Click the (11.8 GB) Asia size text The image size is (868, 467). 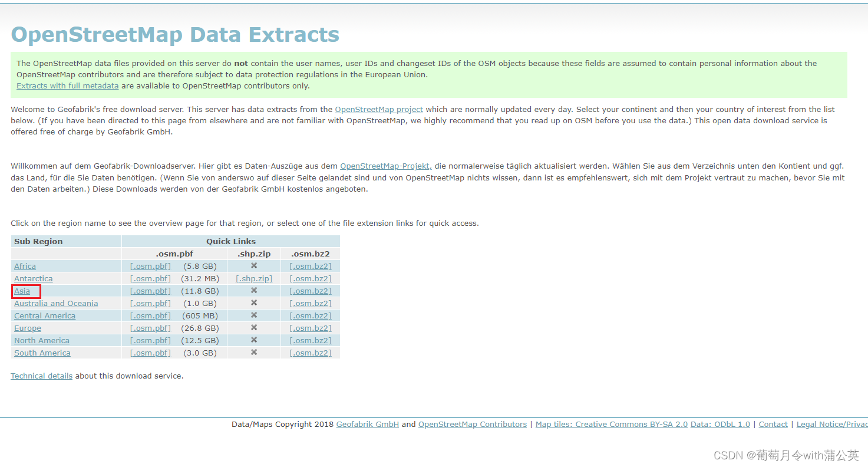[201, 291]
